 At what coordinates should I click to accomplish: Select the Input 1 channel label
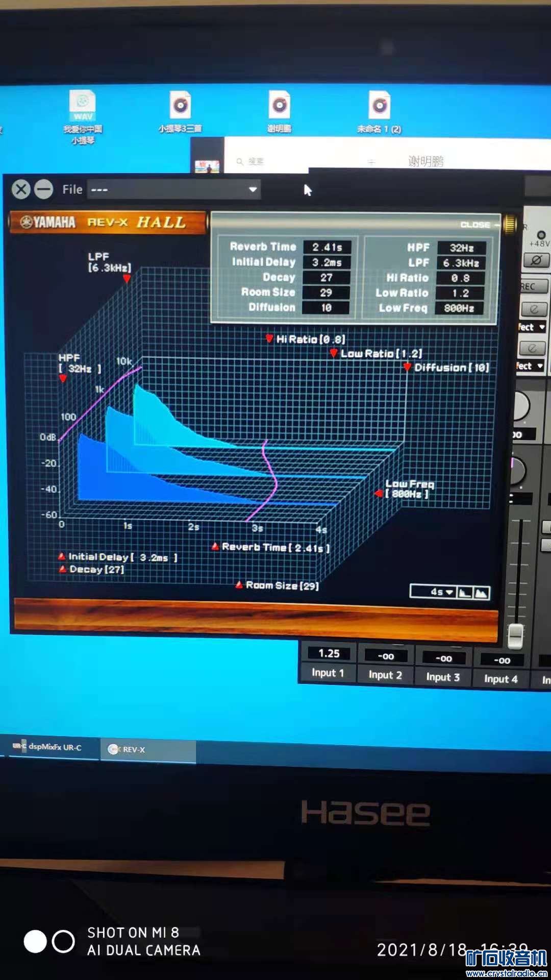pyautogui.click(x=328, y=673)
